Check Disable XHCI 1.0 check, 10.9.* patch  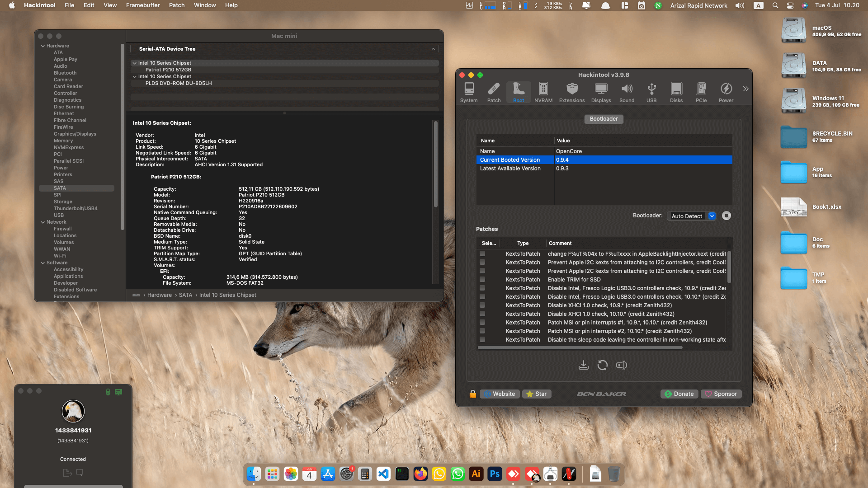[x=482, y=305]
